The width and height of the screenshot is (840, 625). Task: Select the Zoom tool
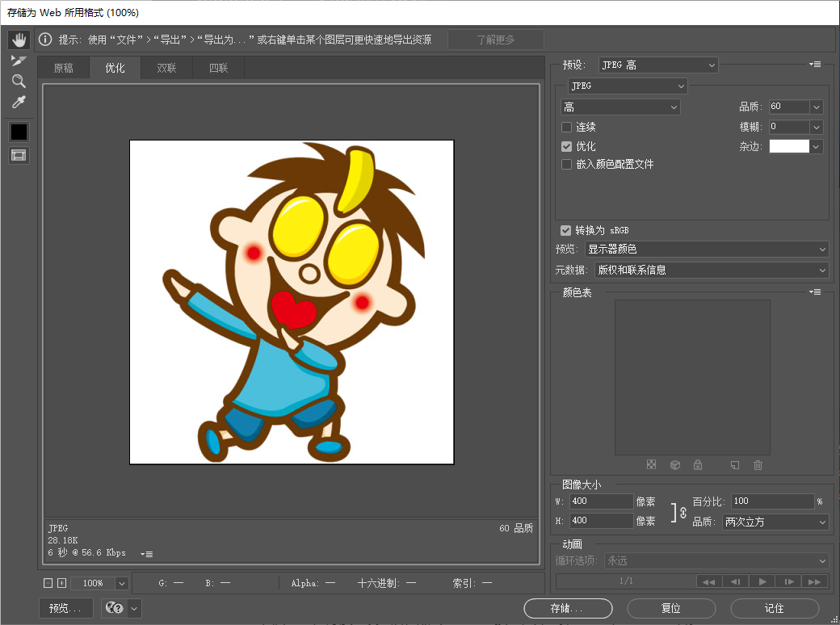click(19, 81)
